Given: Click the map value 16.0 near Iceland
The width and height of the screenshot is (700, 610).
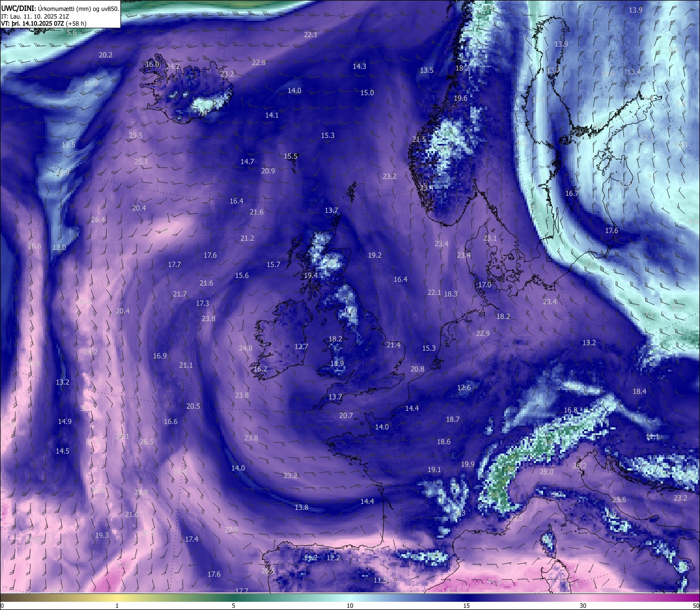Looking at the screenshot, I should click(152, 65).
